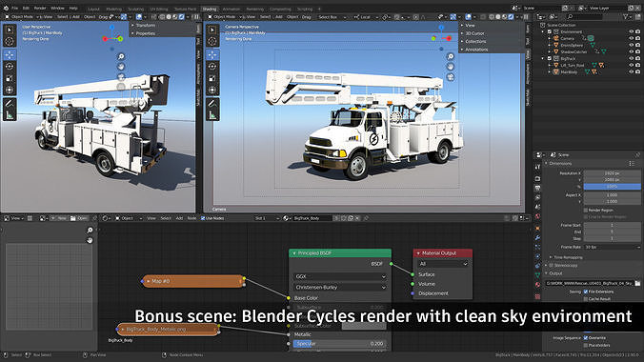Open Output properties tab icon

click(537, 188)
